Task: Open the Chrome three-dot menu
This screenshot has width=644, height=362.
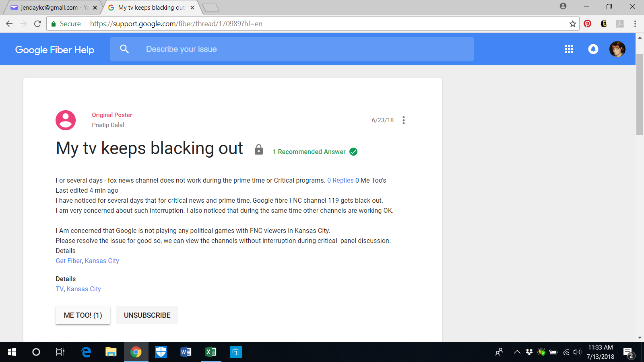Action: click(x=635, y=24)
